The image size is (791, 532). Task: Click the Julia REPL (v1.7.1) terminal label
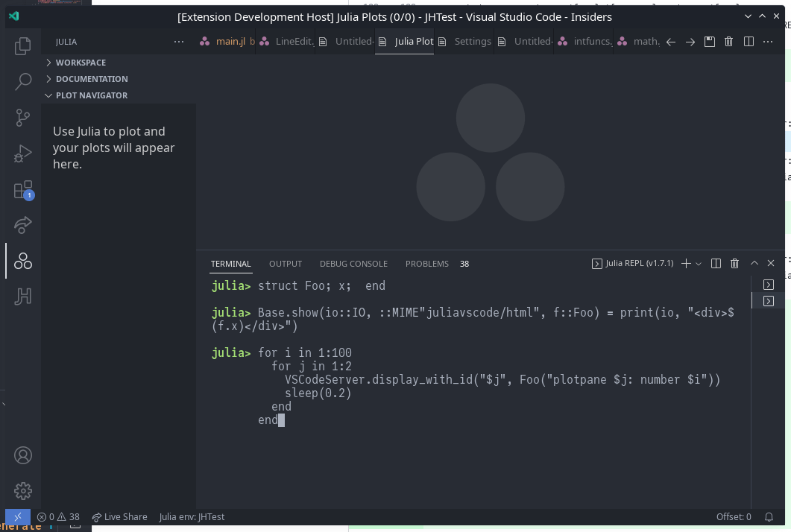[633, 263]
